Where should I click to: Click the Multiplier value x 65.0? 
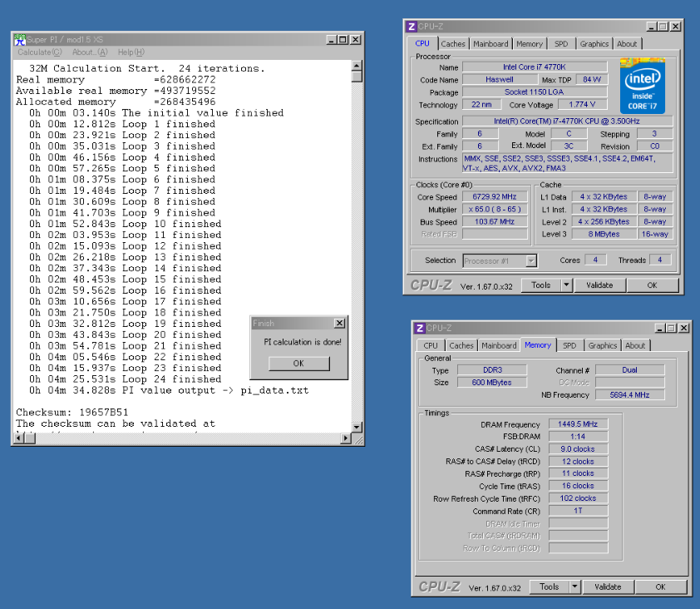coord(495,209)
